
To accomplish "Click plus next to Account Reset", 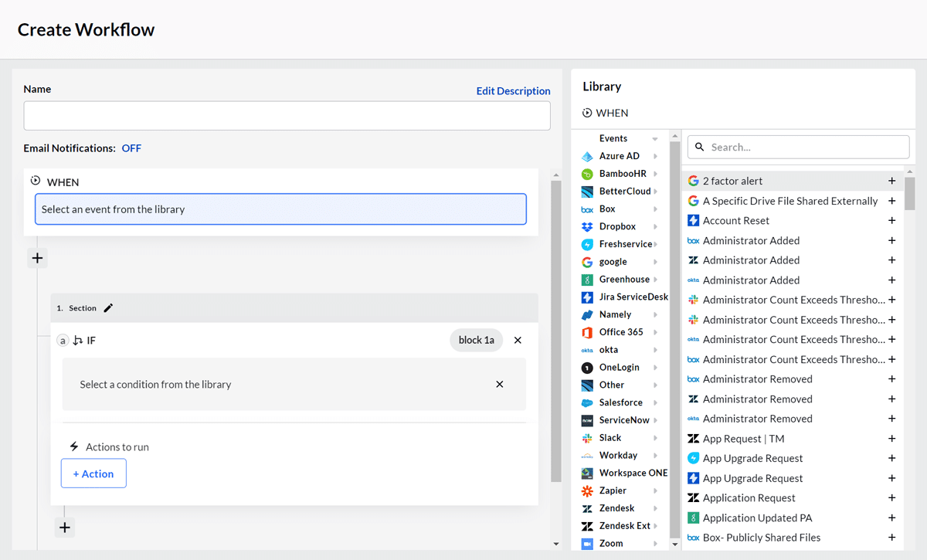I will point(891,220).
